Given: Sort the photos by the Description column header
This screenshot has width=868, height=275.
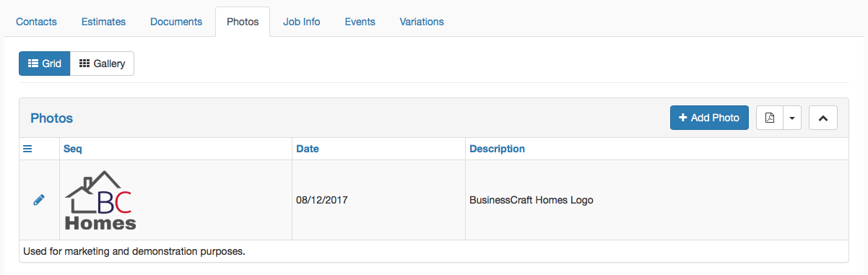Looking at the screenshot, I should [497, 149].
